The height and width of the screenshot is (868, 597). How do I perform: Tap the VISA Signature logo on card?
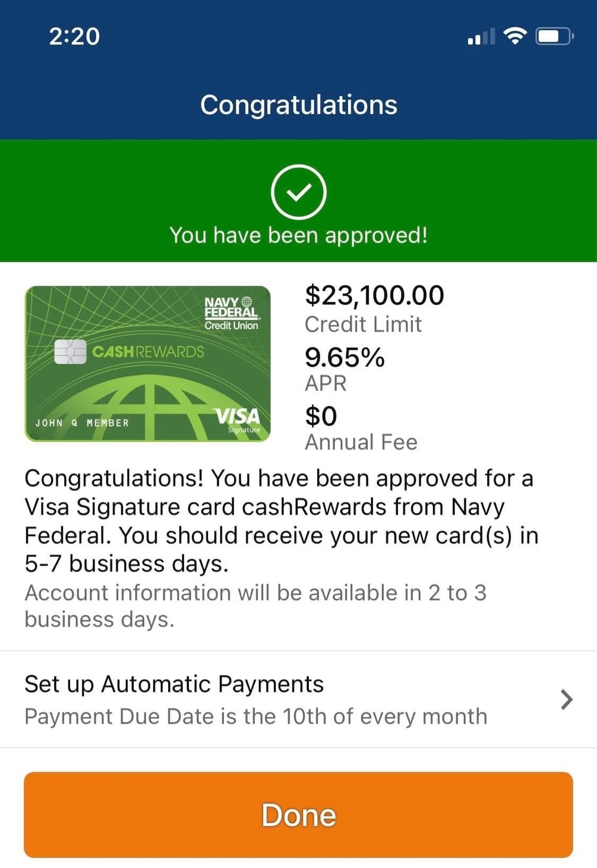tap(238, 419)
